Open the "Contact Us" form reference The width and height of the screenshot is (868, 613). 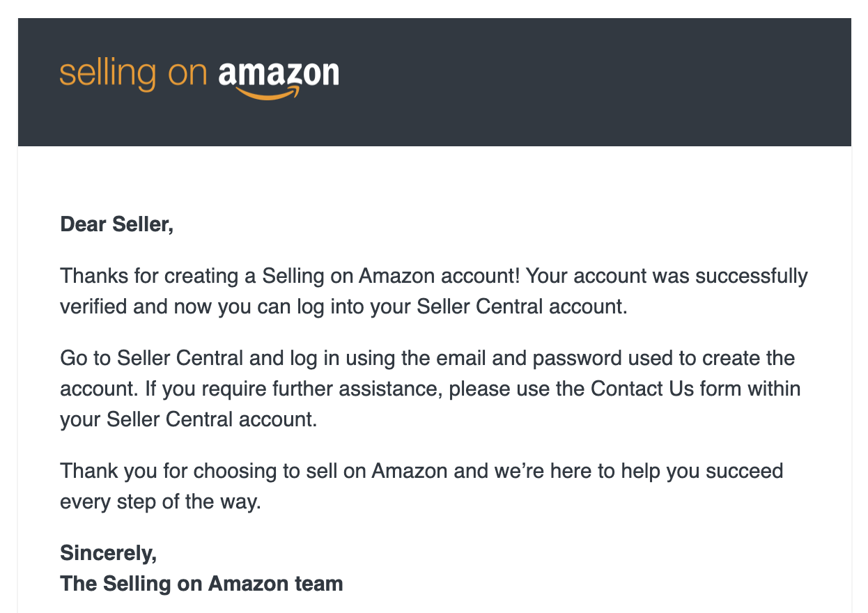coord(643,388)
